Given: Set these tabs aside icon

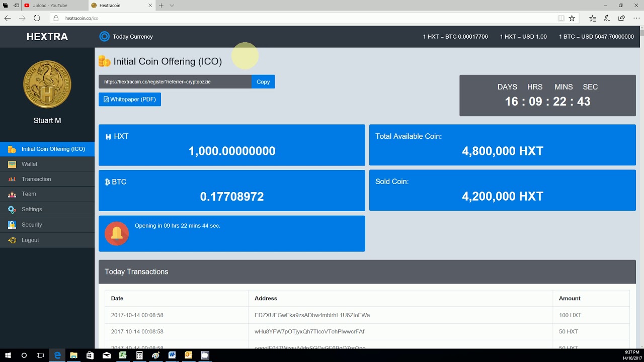Looking at the screenshot, I should (x=15, y=6).
